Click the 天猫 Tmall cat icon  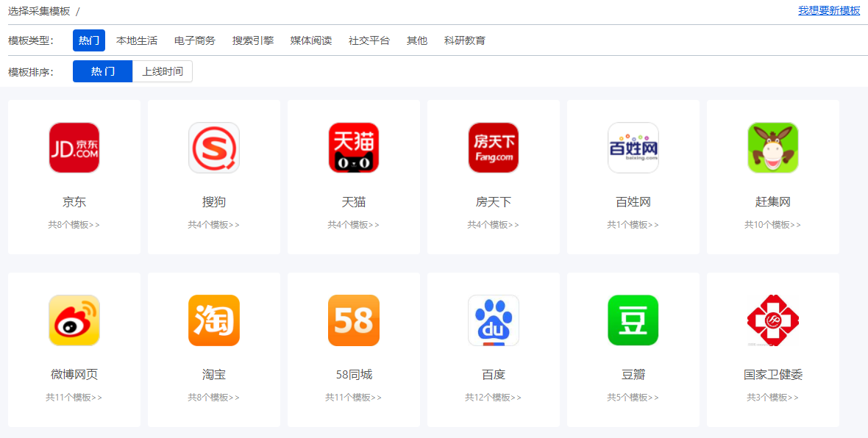[x=354, y=148]
